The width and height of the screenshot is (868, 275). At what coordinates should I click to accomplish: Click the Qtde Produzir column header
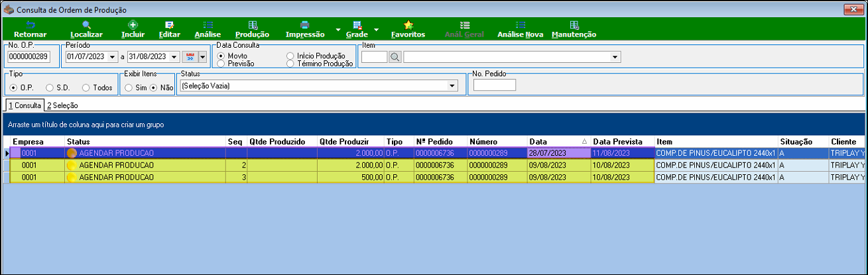click(351, 142)
